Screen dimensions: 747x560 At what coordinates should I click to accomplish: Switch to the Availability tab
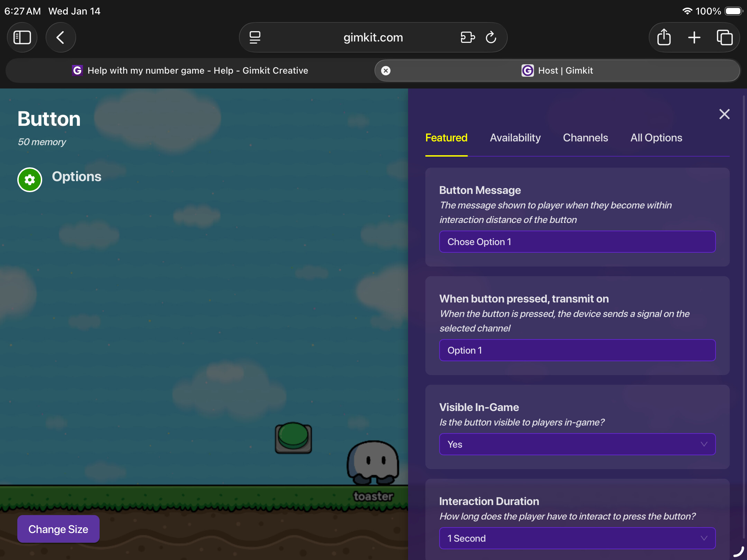[515, 138]
